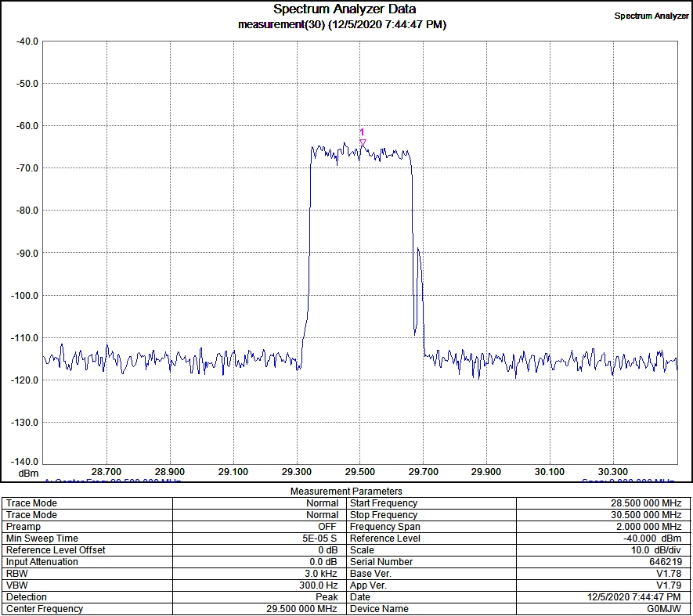The width and height of the screenshot is (693, 616).
Task: Select the "30.100" frequency axis label
Action: pos(550,472)
